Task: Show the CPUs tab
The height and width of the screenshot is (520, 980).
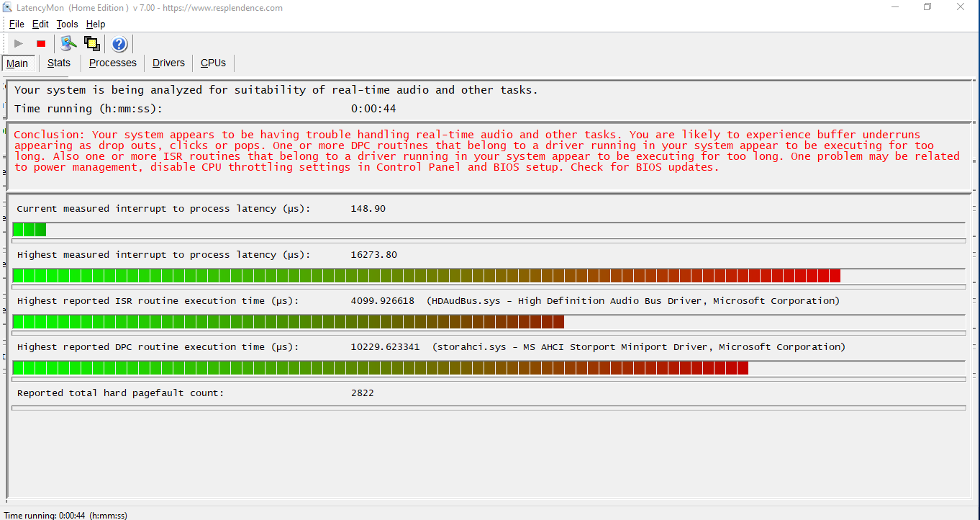Action: 213,63
